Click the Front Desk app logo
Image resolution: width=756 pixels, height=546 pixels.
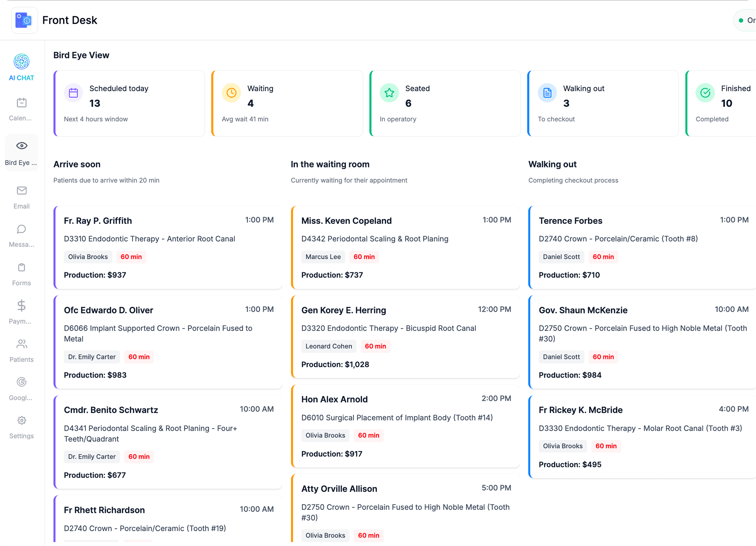[24, 20]
